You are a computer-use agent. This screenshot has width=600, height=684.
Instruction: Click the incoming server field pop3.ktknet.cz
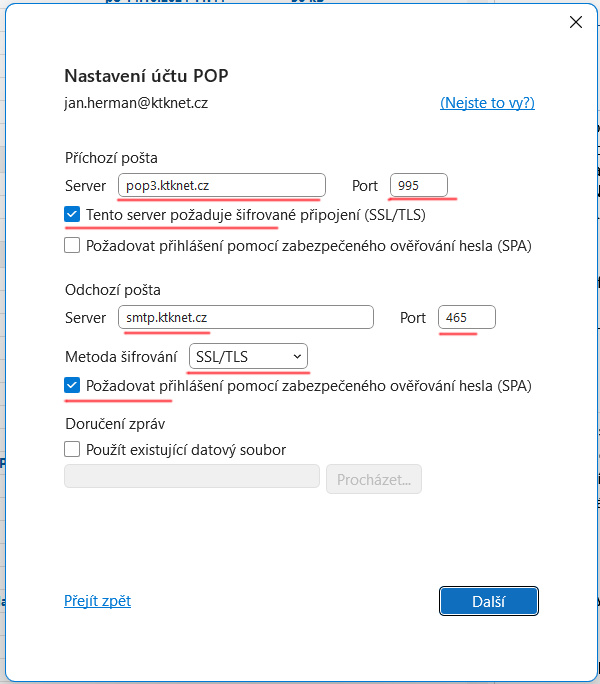click(221, 185)
